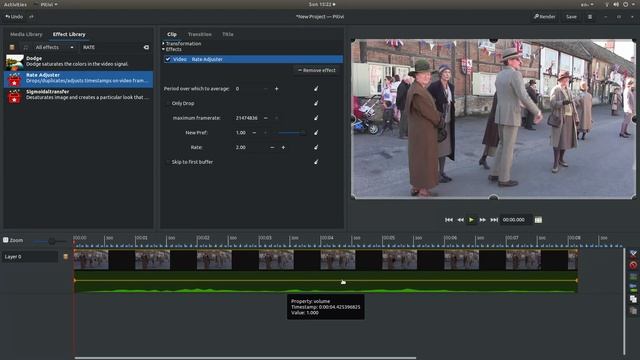Switch to the Effect Library tab
This screenshot has width=640, height=360.
(69, 34)
